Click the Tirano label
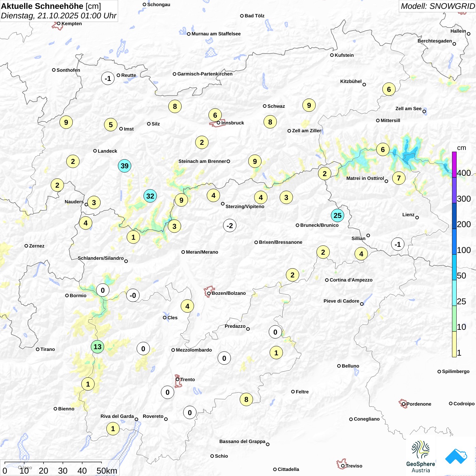The height and width of the screenshot is (476, 476). tap(48, 349)
